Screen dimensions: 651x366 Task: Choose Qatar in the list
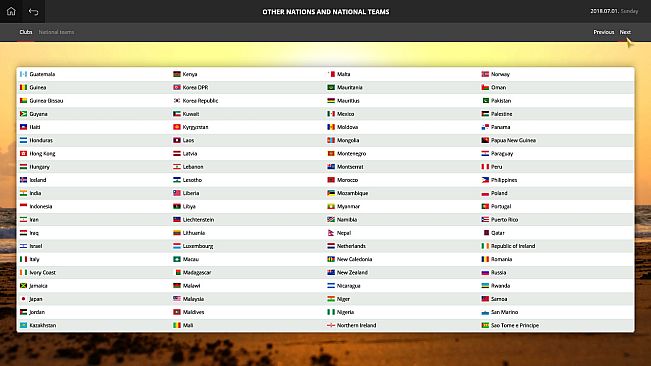(498, 233)
